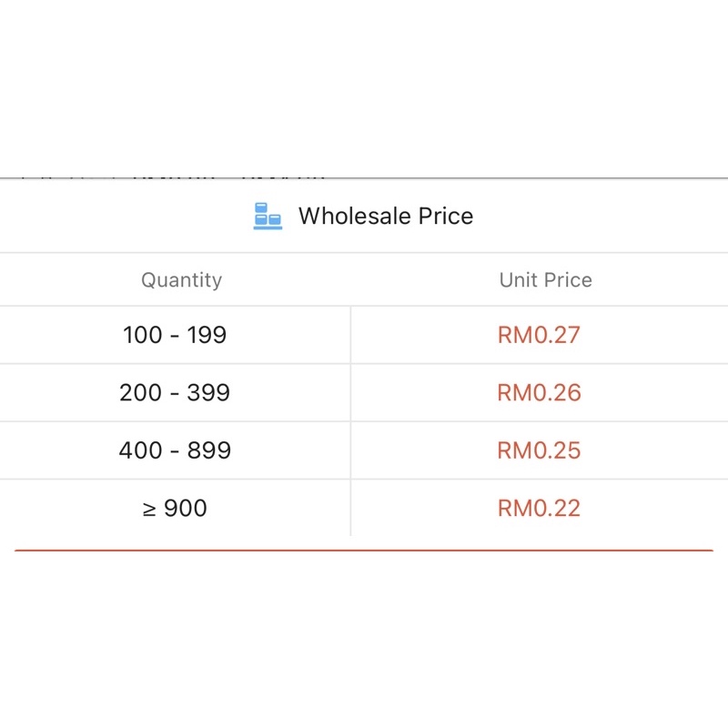Click the Unit Price column header
Screen dimensions: 728x728
point(545,280)
